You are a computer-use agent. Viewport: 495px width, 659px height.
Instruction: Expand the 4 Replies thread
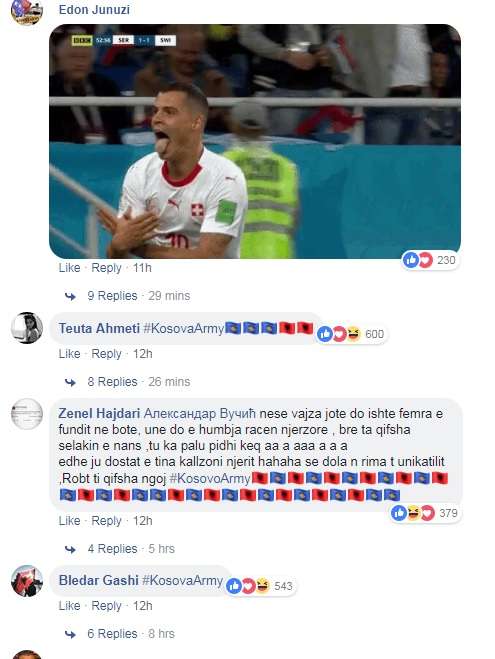[x=112, y=549]
